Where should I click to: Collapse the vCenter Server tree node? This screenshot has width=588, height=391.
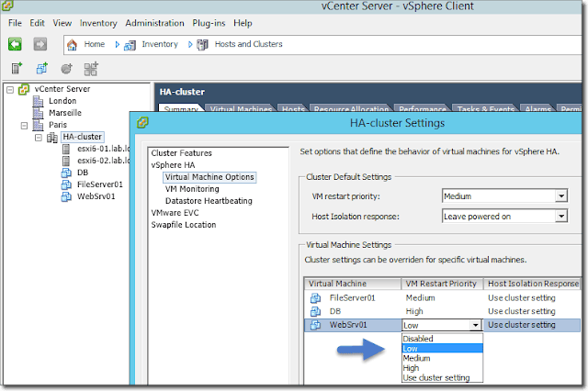tap(10, 90)
